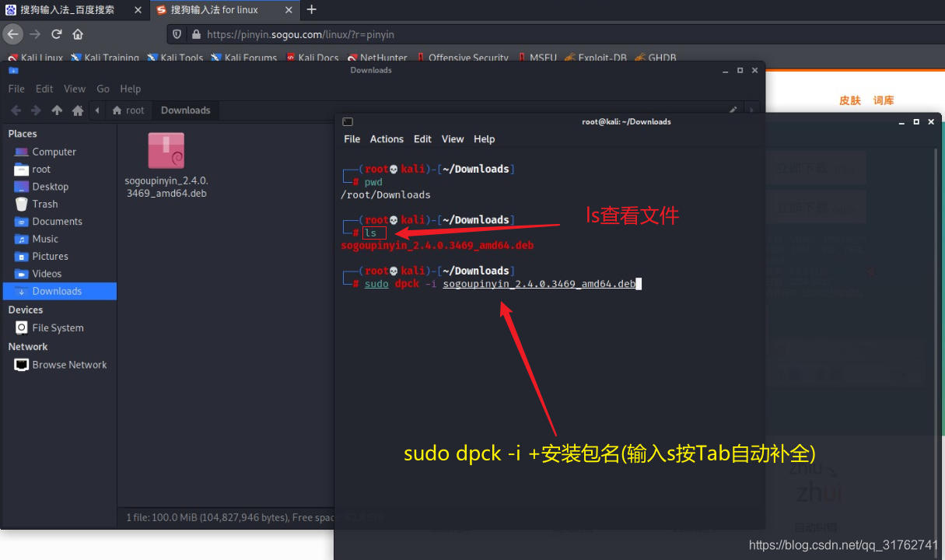Go to home folder in file manager

coord(78,110)
